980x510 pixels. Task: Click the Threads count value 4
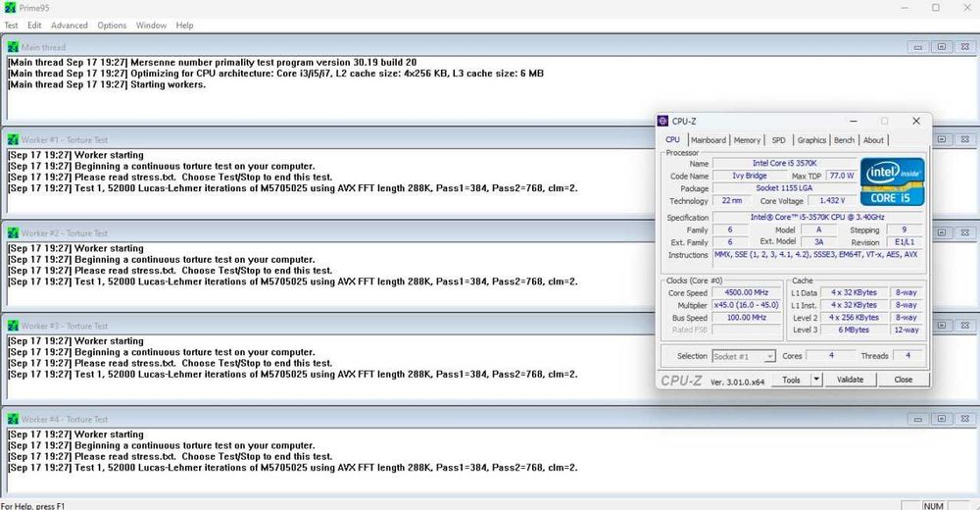[x=907, y=355]
